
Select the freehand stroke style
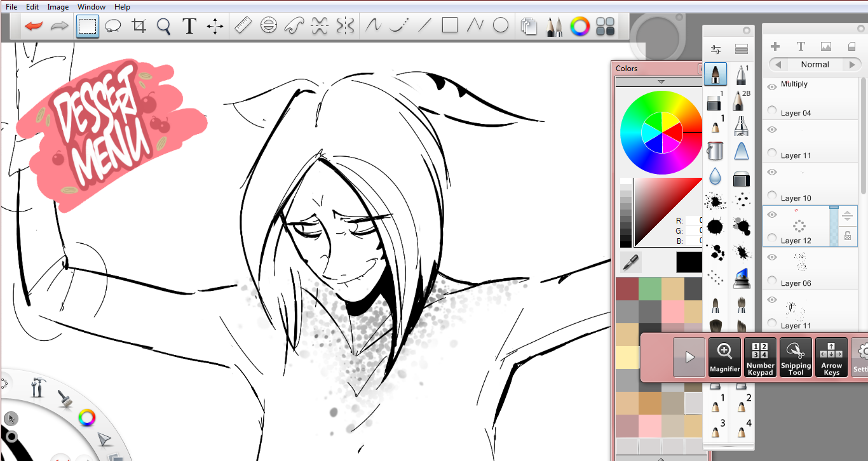coord(373,25)
